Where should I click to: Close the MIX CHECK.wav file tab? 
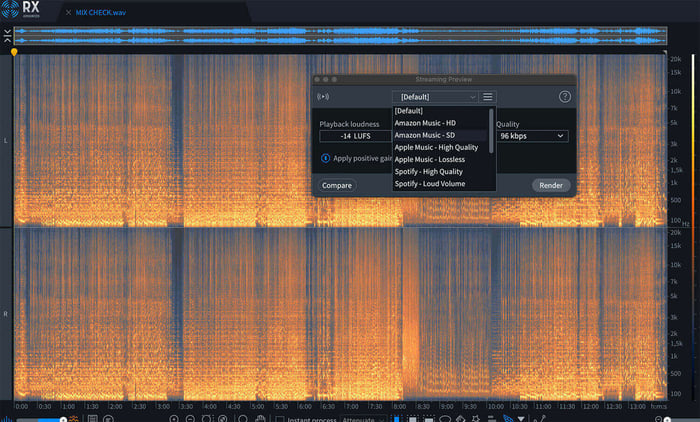[68, 13]
